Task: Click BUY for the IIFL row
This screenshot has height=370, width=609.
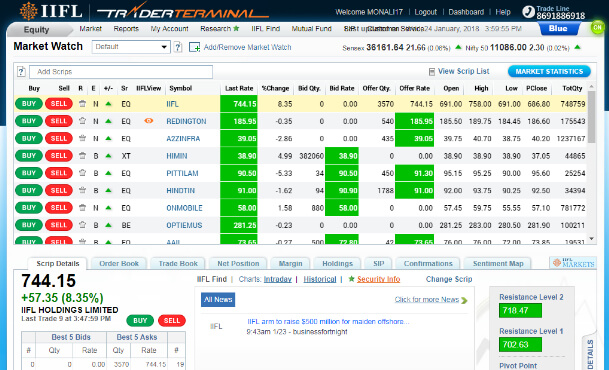Action: pos(29,104)
